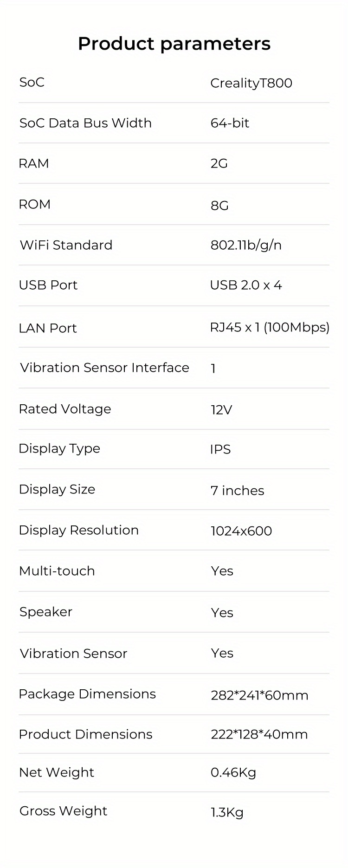Select the SoC Data Bus Width label
348x868 pixels.
click(x=85, y=123)
